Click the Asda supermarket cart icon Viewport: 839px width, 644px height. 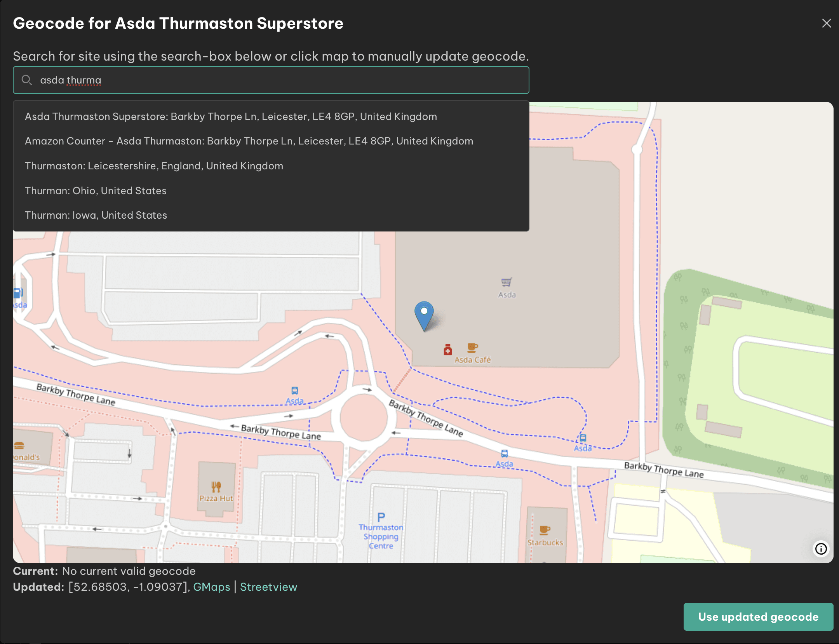coord(507,282)
